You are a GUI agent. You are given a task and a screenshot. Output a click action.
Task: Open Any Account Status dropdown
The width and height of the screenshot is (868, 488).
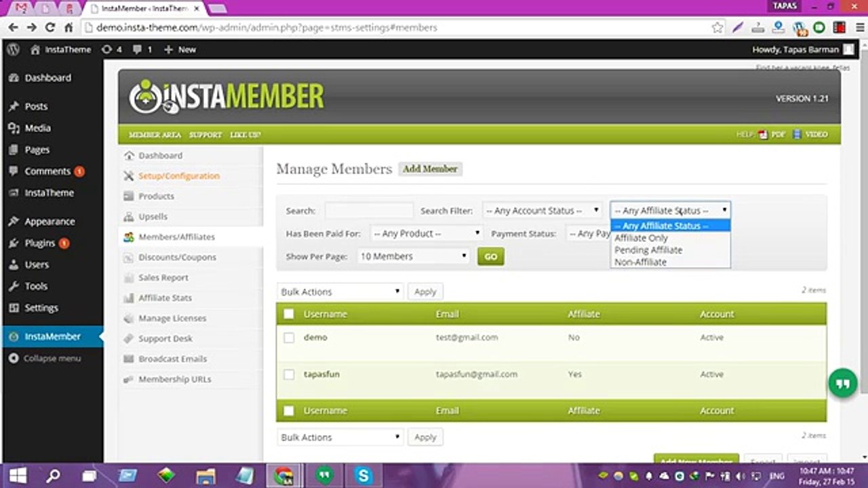[542, 211]
